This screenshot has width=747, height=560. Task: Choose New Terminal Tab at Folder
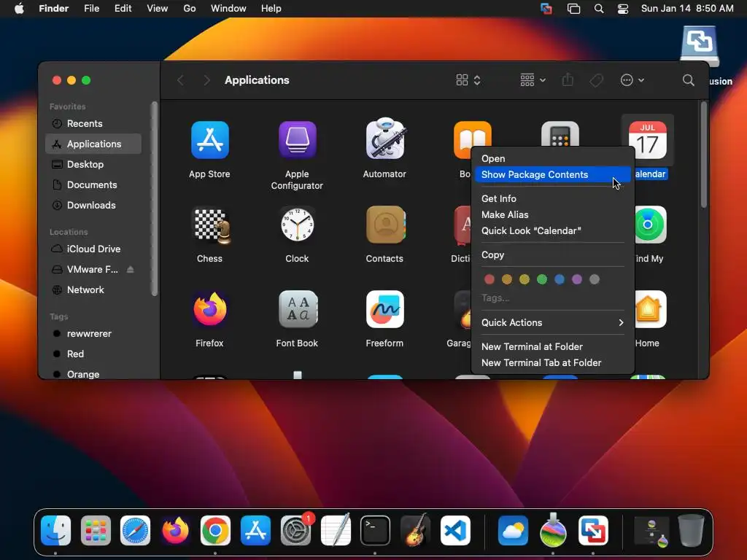[x=553, y=363]
